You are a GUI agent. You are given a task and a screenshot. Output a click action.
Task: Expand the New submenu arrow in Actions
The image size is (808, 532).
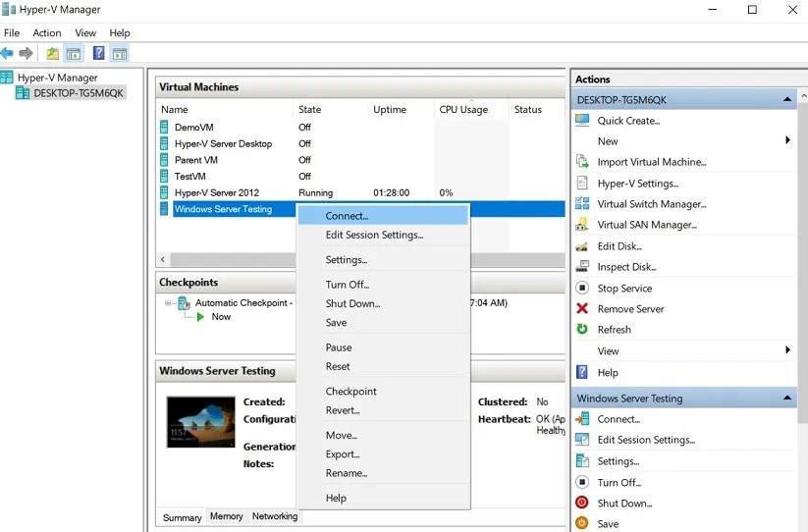787,141
